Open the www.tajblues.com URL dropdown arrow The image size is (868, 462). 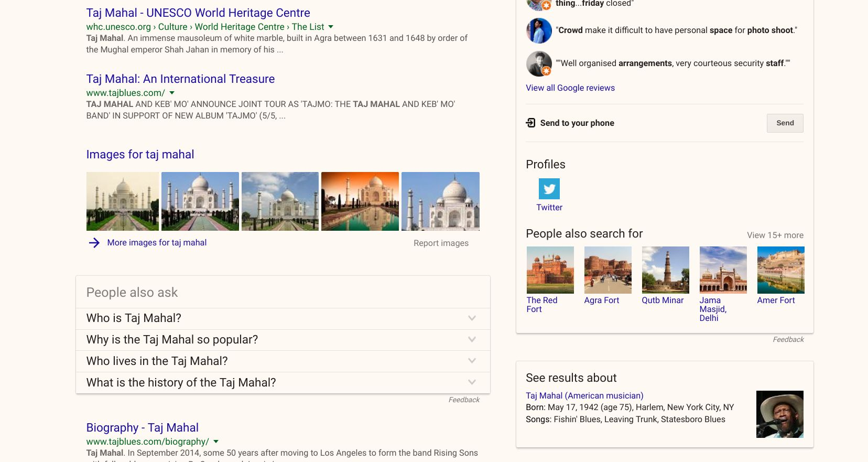pyautogui.click(x=172, y=93)
